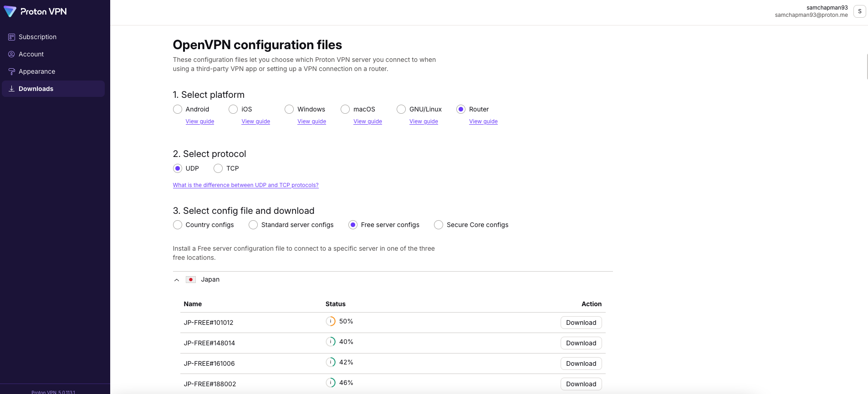
Task: Click server name JP-FREE#188002
Action: point(210,384)
